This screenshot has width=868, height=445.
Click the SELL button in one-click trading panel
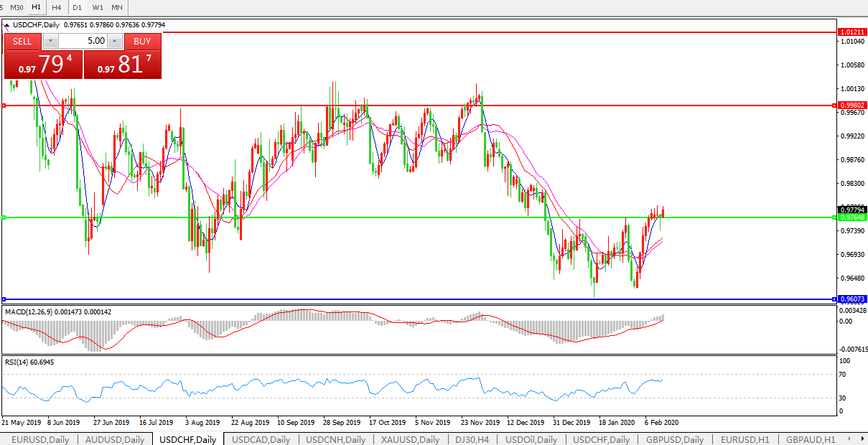point(23,41)
